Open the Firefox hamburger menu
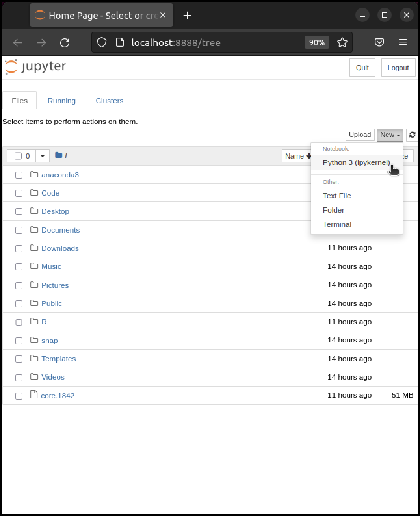 click(x=403, y=42)
